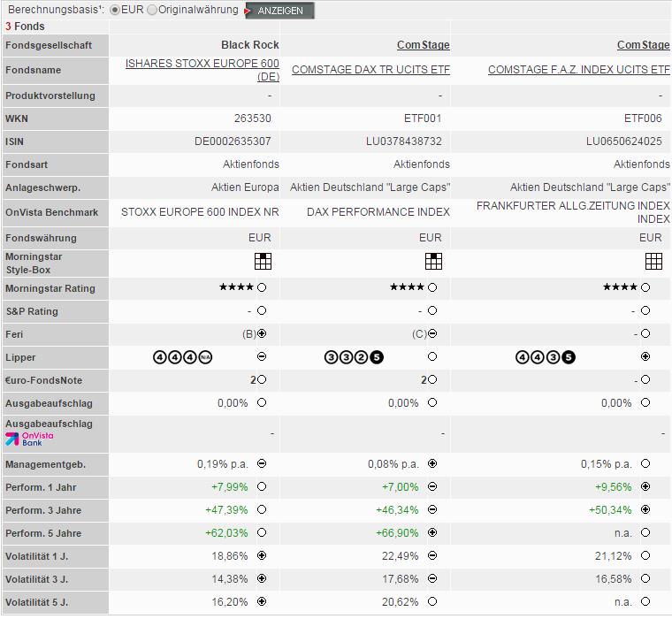Click the Morningstar Rating row label
672x619 pixels.
click(50, 288)
